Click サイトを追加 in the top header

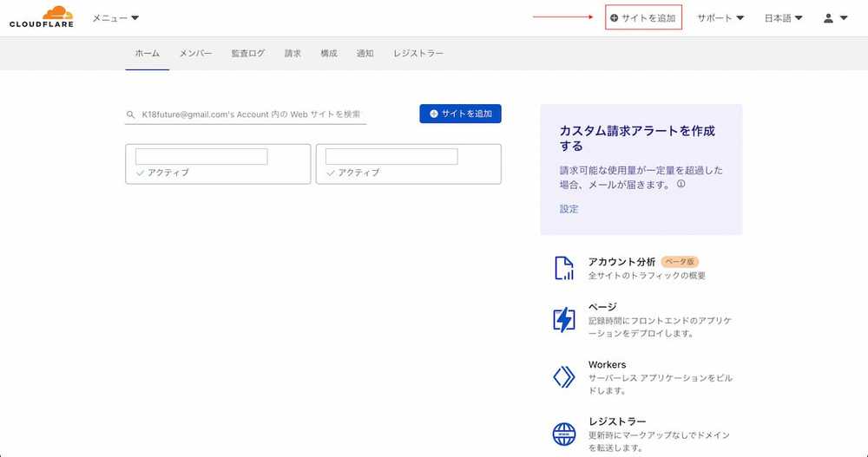click(643, 17)
